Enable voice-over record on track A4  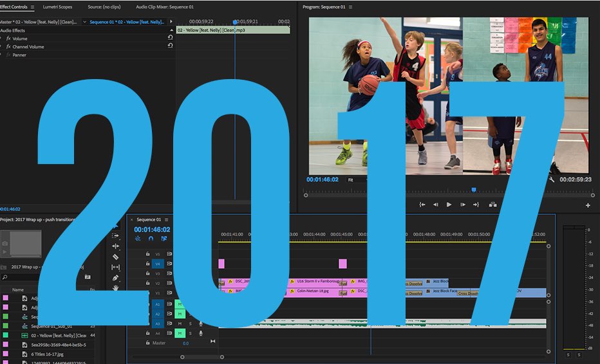[200, 333]
